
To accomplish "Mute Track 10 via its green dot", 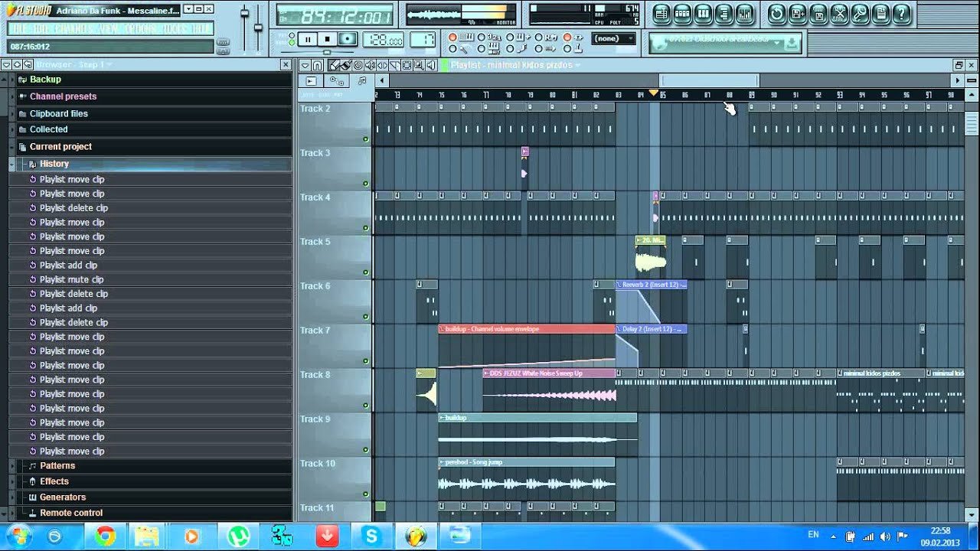I will coord(365,494).
